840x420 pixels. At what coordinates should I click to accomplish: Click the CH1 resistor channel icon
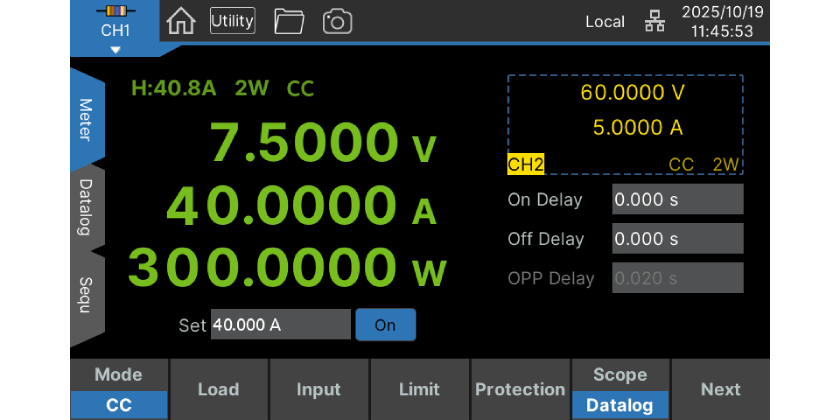pos(115,12)
